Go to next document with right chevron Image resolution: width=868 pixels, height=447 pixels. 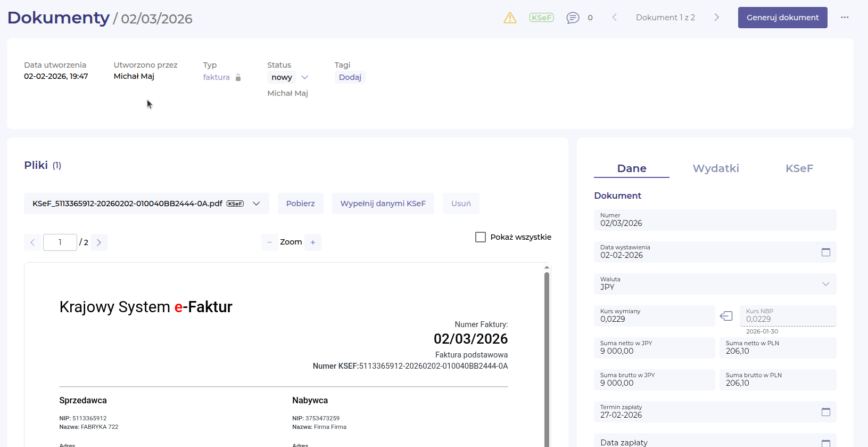click(x=717, y=18)
